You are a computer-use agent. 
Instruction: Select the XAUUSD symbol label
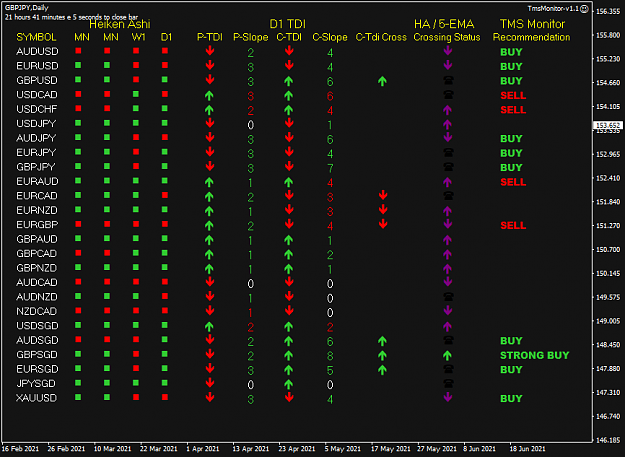[x=36, y=398]
